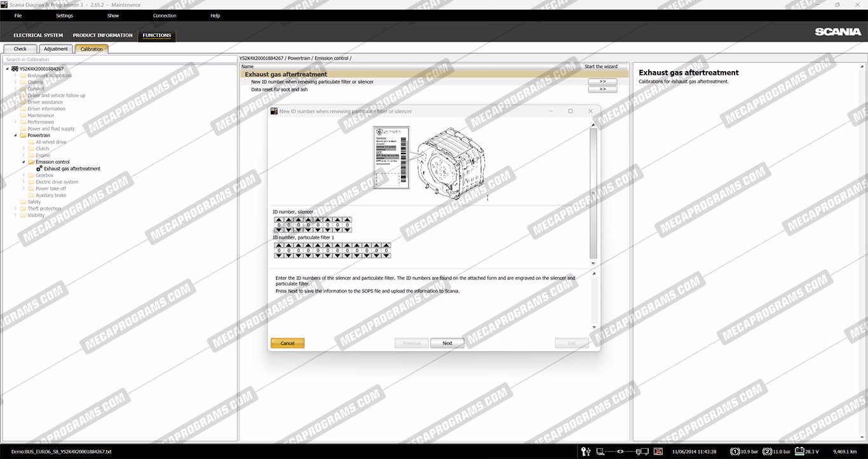The width and height of the screenshot is (868, 459).
Task: Collapse the YS2K4X20001884267 root node
Action: click(8, 69)
